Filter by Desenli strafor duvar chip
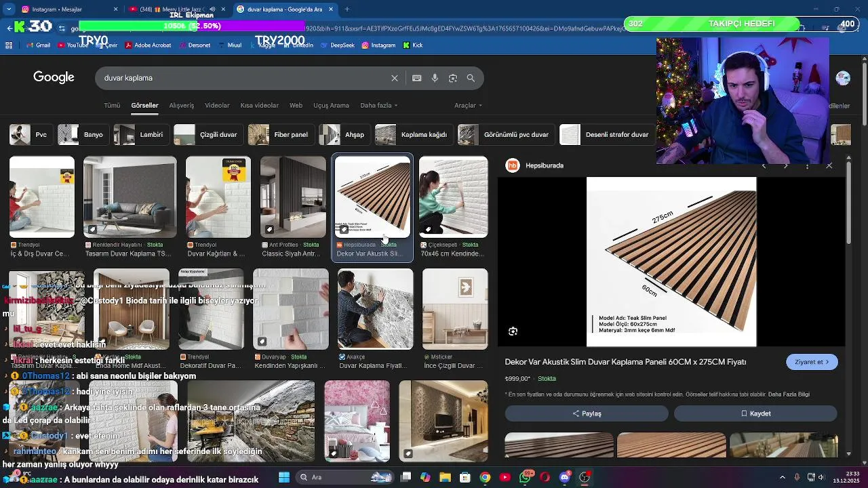Viewport: 868px width, 488px height. [606, 135]
